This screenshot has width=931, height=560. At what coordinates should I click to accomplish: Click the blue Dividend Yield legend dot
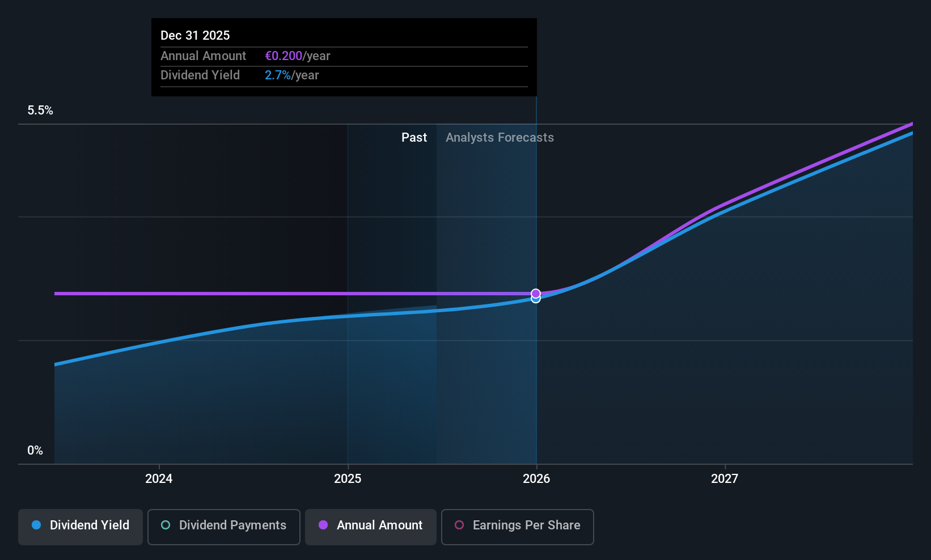(36, 525)
